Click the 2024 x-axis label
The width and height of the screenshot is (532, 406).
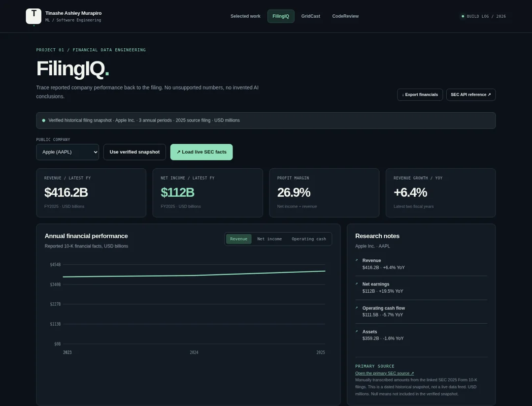[x=194, y=352]
